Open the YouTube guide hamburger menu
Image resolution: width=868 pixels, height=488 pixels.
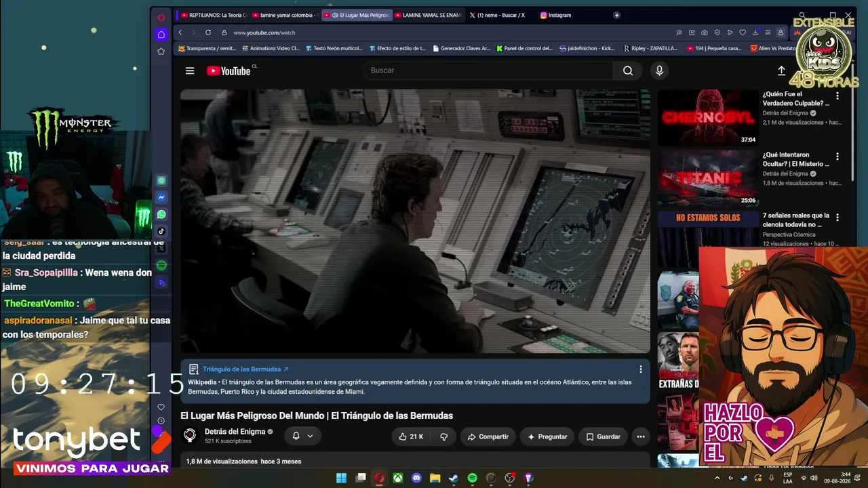190,70
